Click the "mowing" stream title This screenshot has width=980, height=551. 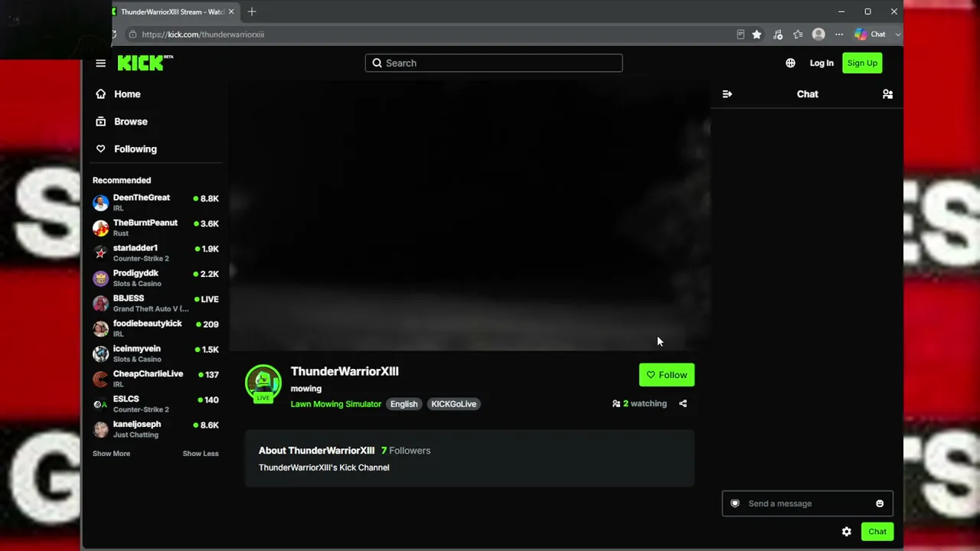(306, 389)
